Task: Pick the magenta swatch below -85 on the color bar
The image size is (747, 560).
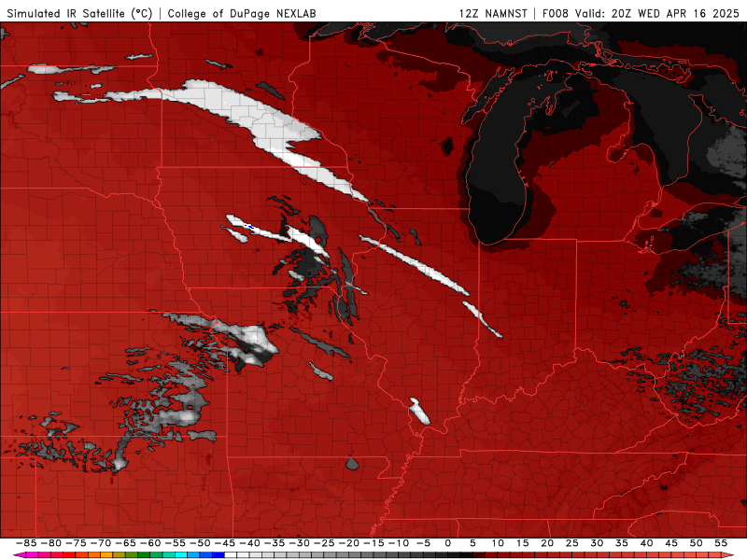Action: click(x=32, y=555)
